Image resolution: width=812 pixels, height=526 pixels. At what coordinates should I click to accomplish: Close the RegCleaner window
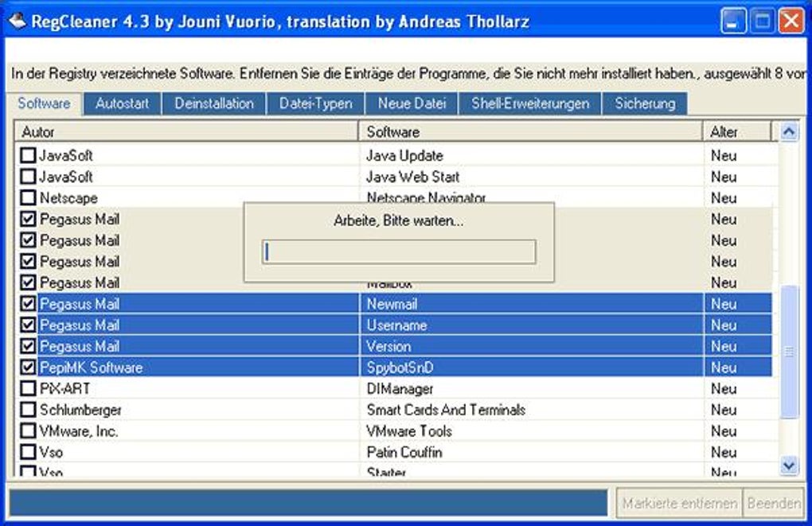(791, 21)
